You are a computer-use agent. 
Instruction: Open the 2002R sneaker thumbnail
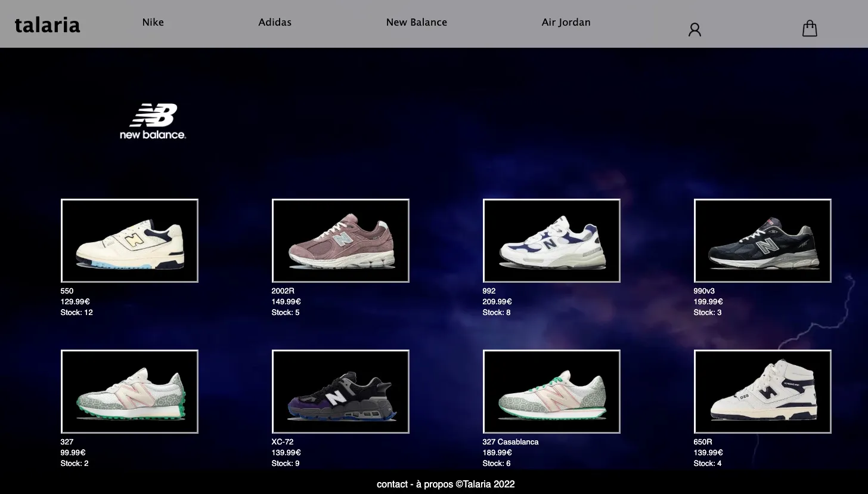[340, 240]
